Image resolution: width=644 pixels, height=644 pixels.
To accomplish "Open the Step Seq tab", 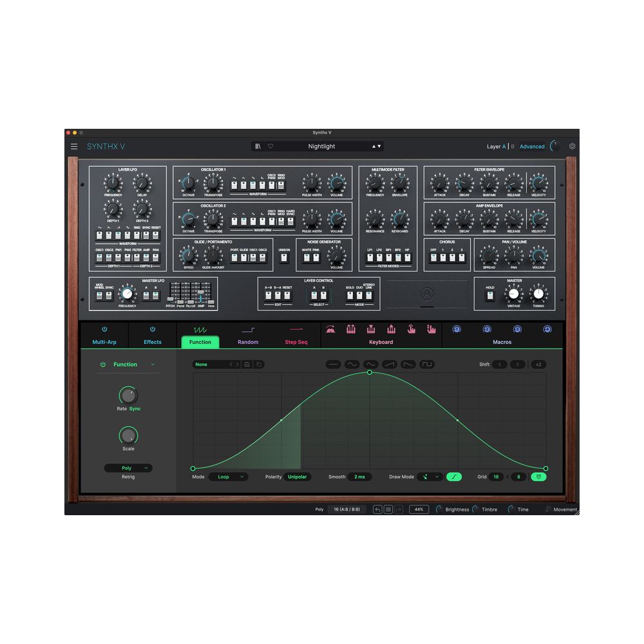I will (x=296, y=342).
